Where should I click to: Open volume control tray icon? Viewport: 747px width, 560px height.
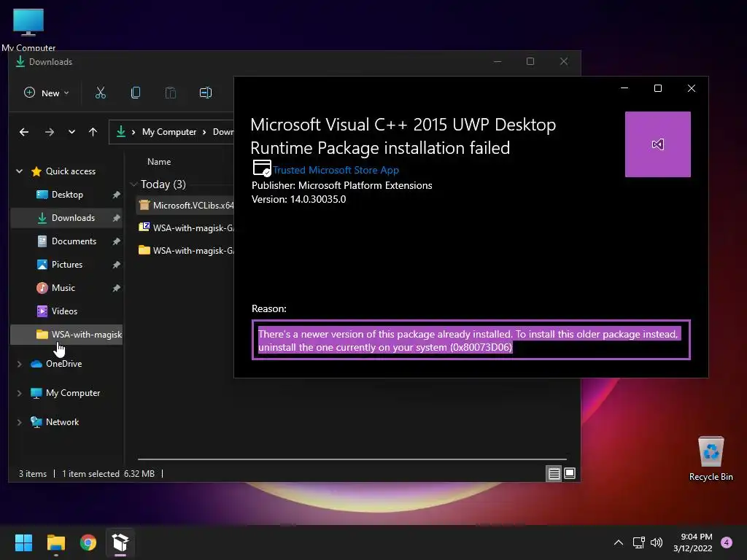657,542
